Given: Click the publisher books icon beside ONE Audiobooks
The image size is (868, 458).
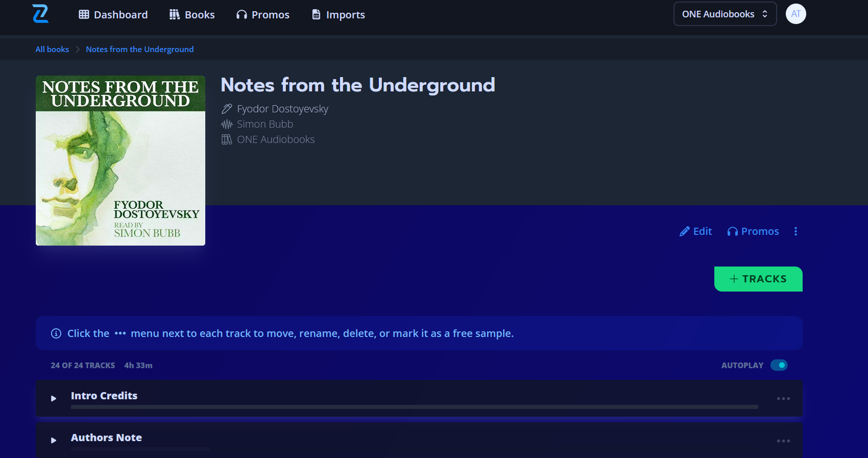Looking at the screenshot, I should (227, 139).
